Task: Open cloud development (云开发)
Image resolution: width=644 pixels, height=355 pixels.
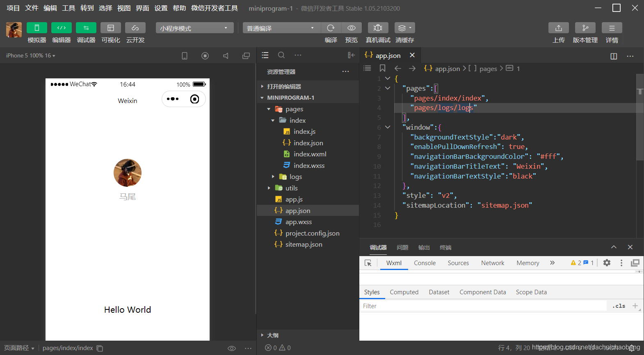Action: [135, 28]
